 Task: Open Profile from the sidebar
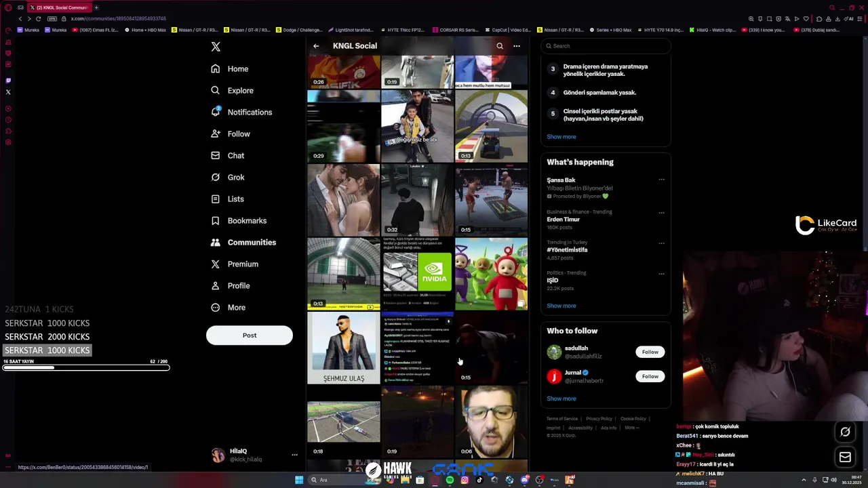[x=230, y=285]
